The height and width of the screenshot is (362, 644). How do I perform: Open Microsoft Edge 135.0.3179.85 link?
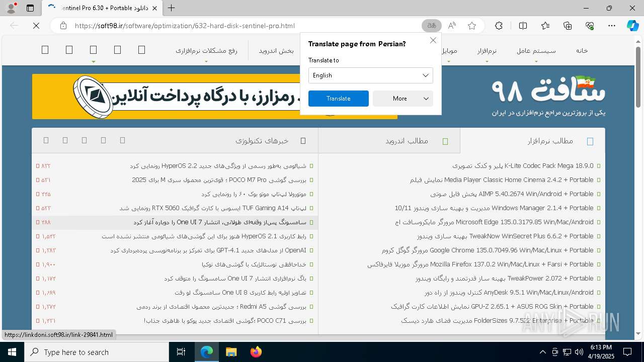click(x=495, y=222)
